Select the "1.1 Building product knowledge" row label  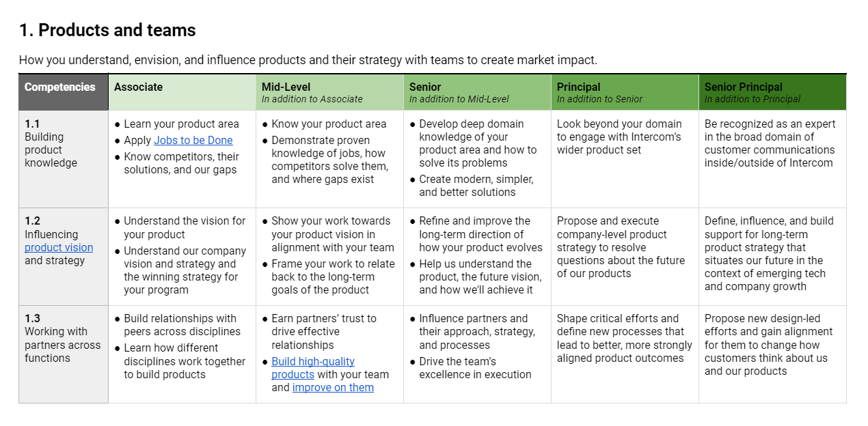coord(63,143)
